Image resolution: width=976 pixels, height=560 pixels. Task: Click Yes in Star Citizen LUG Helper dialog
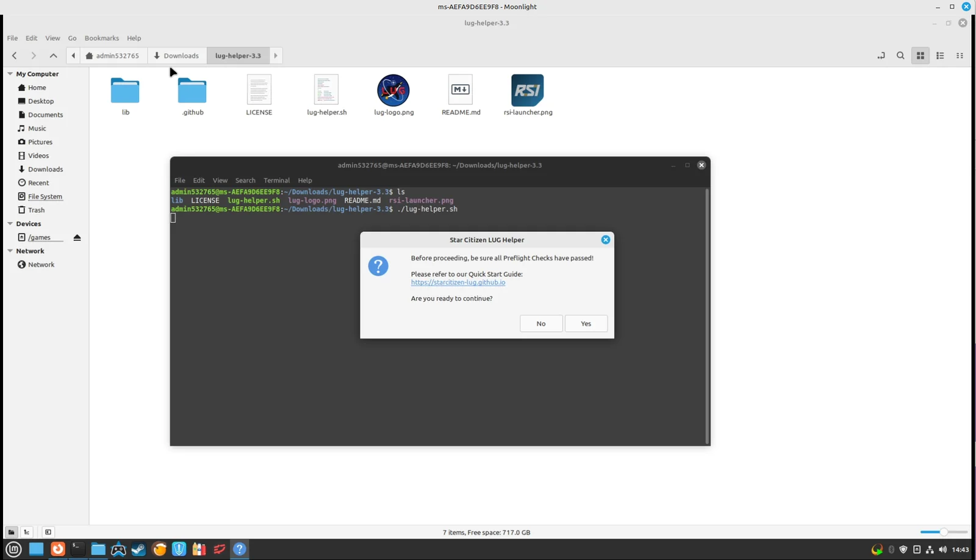click(x=586, y=323)
